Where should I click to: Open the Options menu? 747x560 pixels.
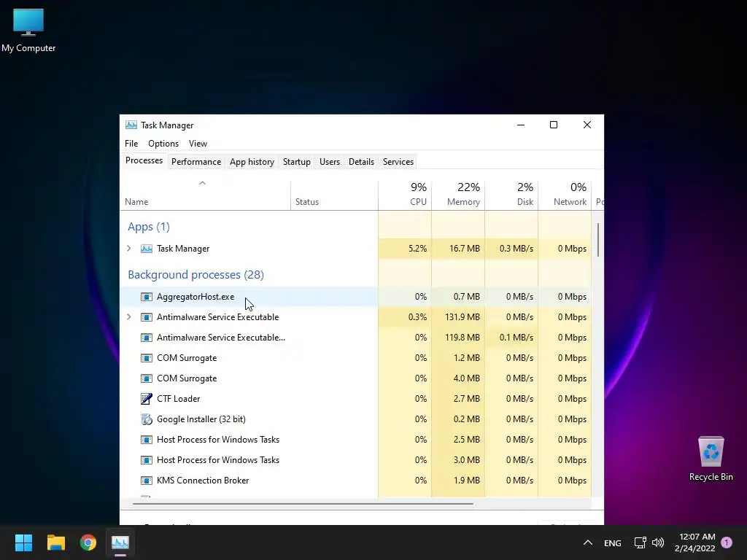pos(163,144)
